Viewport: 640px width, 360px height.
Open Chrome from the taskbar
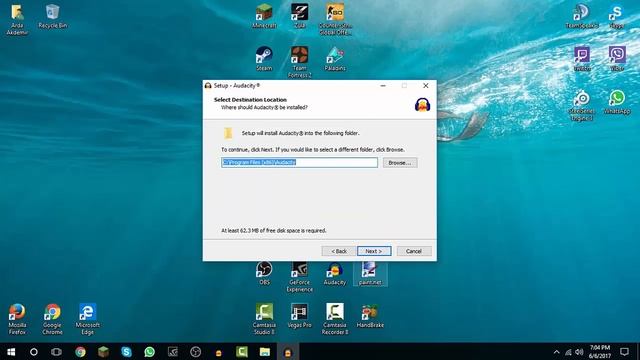(80, 351)
